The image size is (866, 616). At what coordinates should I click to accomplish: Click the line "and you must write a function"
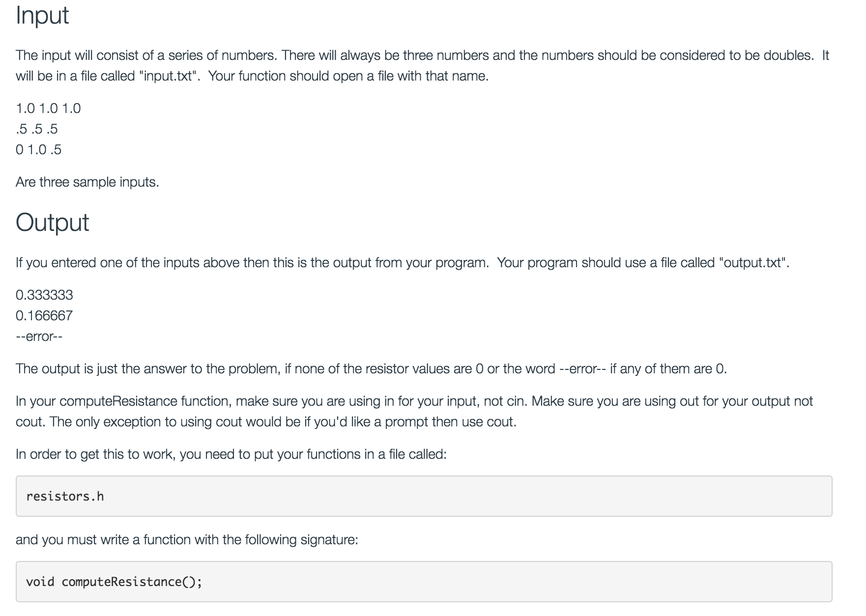[187, 539]
